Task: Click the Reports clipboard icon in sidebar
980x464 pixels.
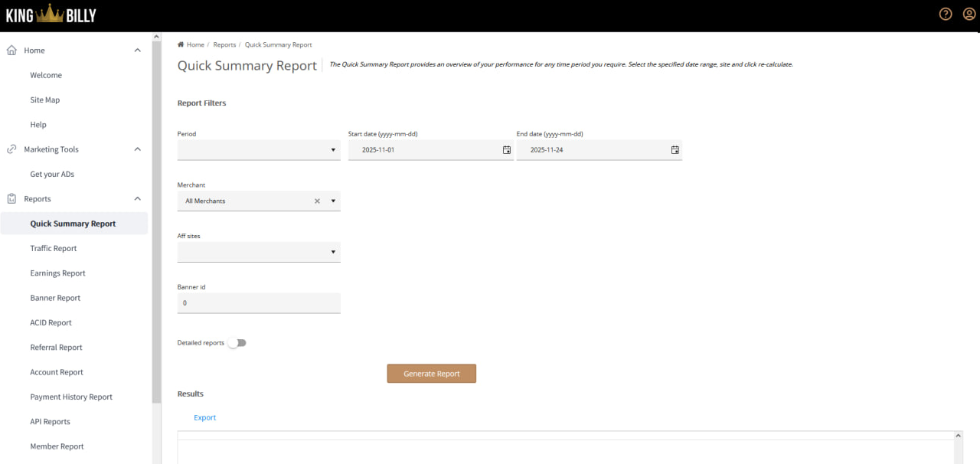Action: [x=11, y=199]
